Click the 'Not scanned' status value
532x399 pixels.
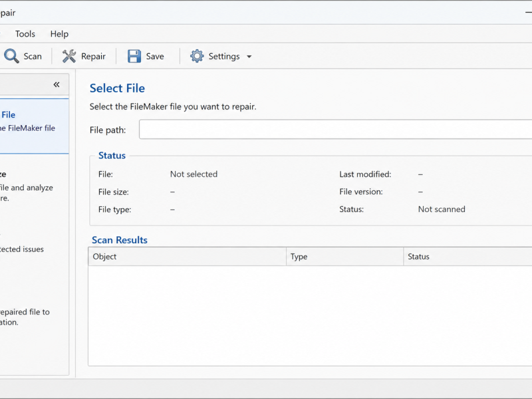(442, 209)
